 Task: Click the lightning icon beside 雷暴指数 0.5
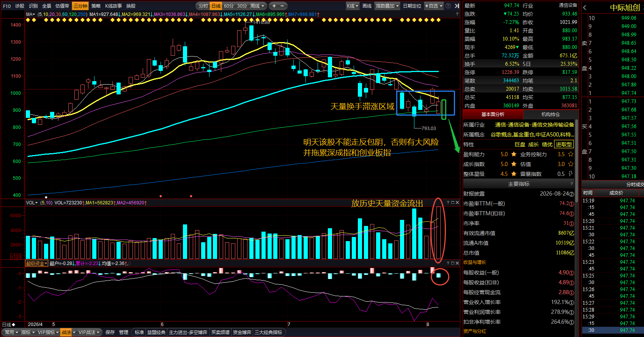point(571,174)
